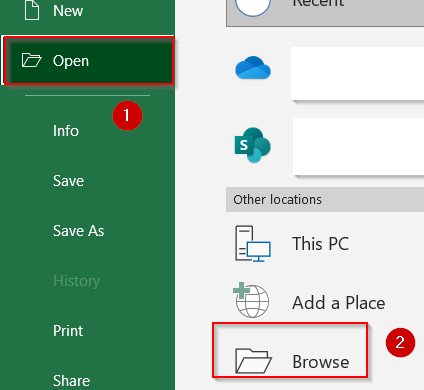Viewport: 424px width, 390px height.
Task: Select Share in the backstage menu
Action: click(x=71, y=381)
